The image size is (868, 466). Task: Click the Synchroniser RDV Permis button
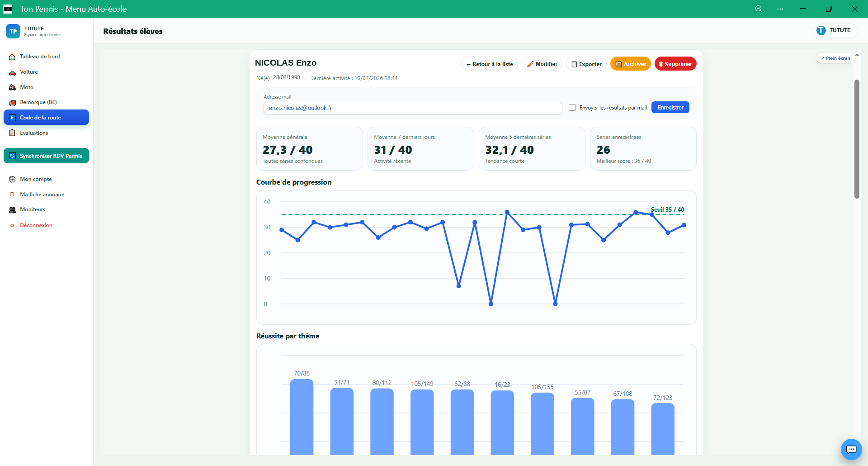click(x=46, y=156)
